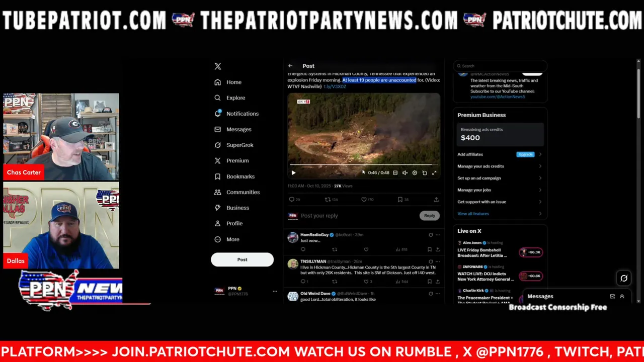This screenshot has width=644, height=362.
Task: Bookmark HamRadioGuy's reply
Action: pyautogui.click(x=429, y=249)
